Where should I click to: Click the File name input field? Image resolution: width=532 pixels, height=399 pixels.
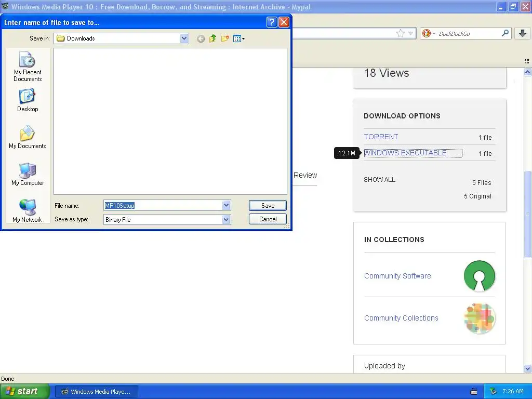tap(163, 205)
